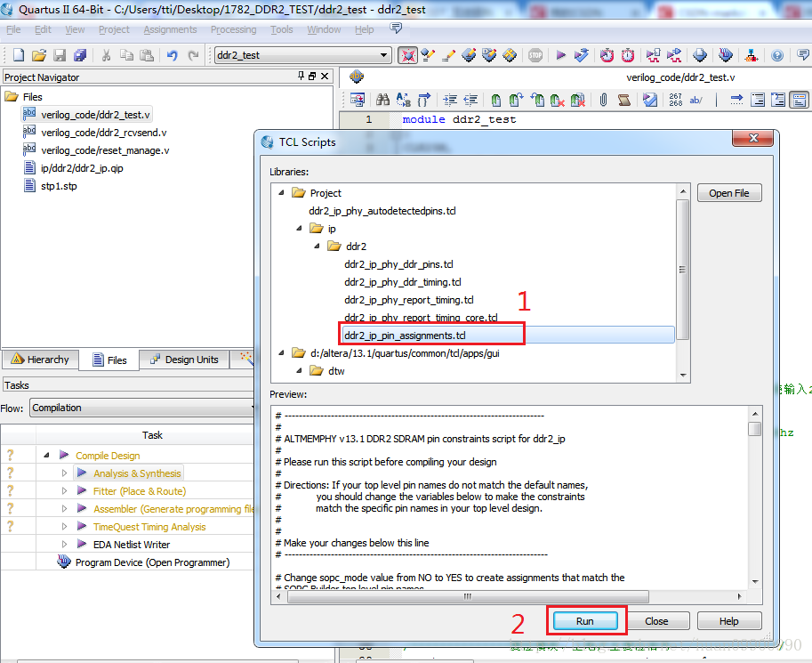The width and height of the screenshot is (812, 663).
Task: Expand the TimeQuest Timing Analysis task
Action: tap(64, 526)
